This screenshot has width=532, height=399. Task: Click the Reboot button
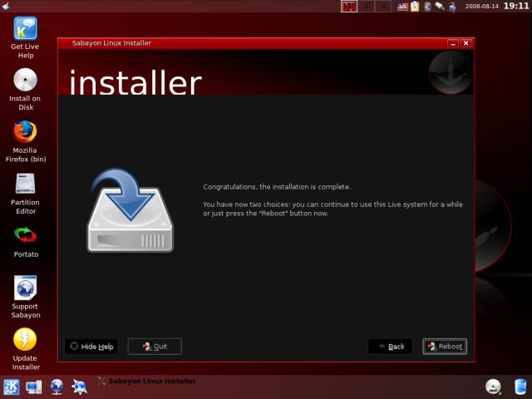(x=445, y=347)
